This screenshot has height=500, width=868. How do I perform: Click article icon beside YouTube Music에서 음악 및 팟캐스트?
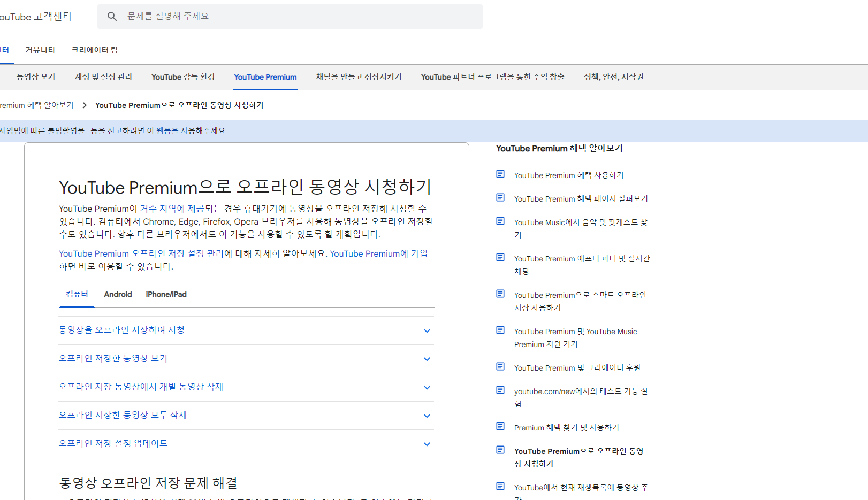pyautogui.click(x=500, y=221)
